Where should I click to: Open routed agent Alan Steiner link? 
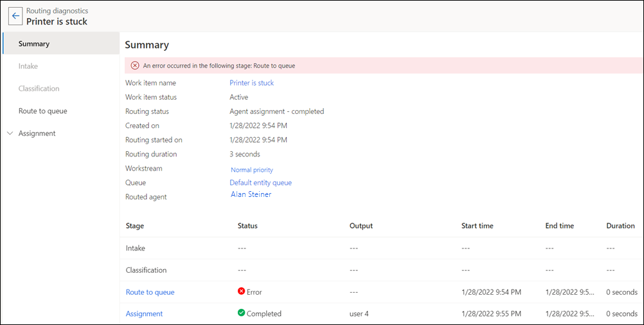(251, 194)
